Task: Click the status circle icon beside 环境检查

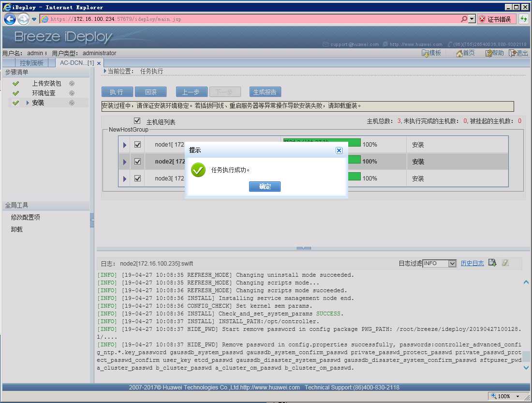Action: (x=72, y=93)
